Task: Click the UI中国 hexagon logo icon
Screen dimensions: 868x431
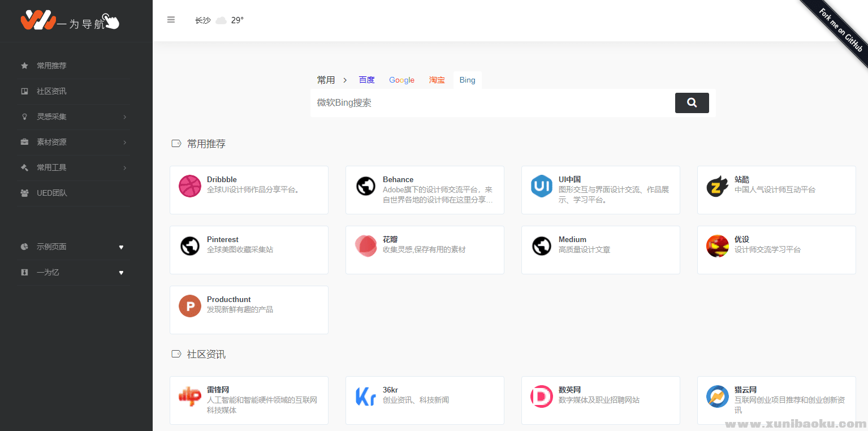Action: pyautogui.click(x=541, y=186)
